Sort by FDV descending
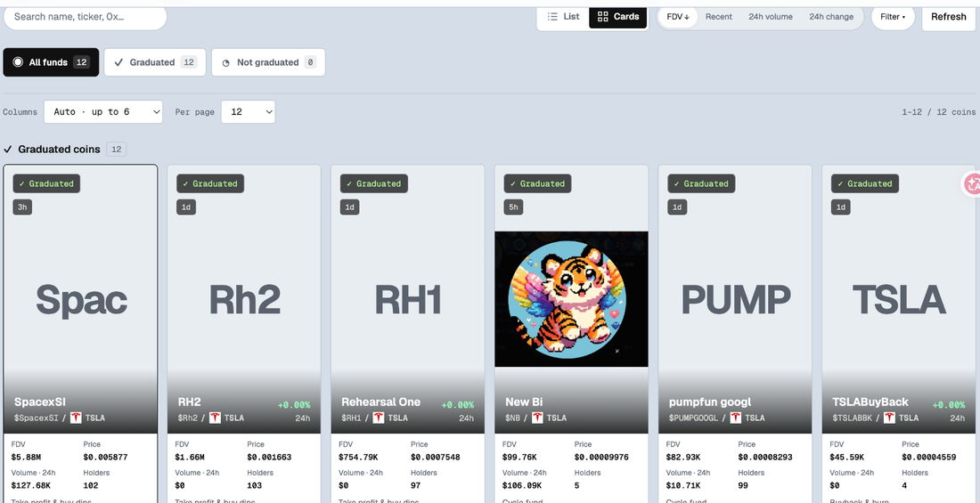 pyautogui.click(x=678, y=17)
